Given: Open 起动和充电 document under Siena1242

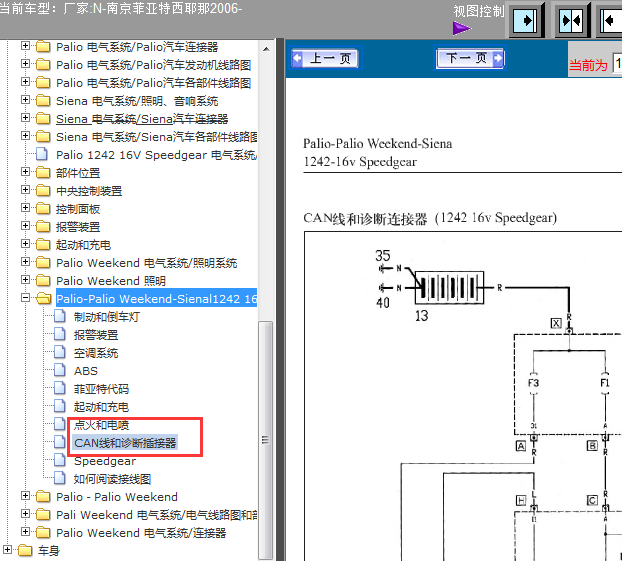Looking at the screenshot, I should 101,407.
